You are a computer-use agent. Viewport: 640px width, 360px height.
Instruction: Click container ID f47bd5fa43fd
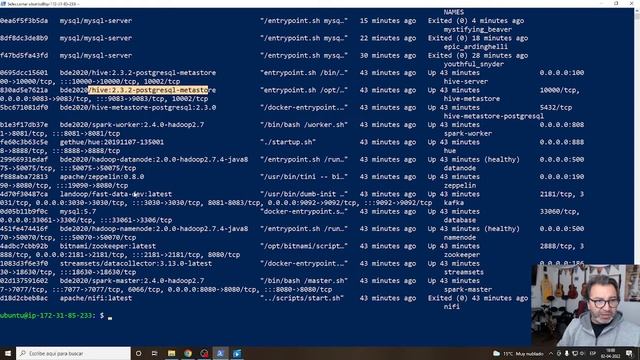click(x=24, y=56)
